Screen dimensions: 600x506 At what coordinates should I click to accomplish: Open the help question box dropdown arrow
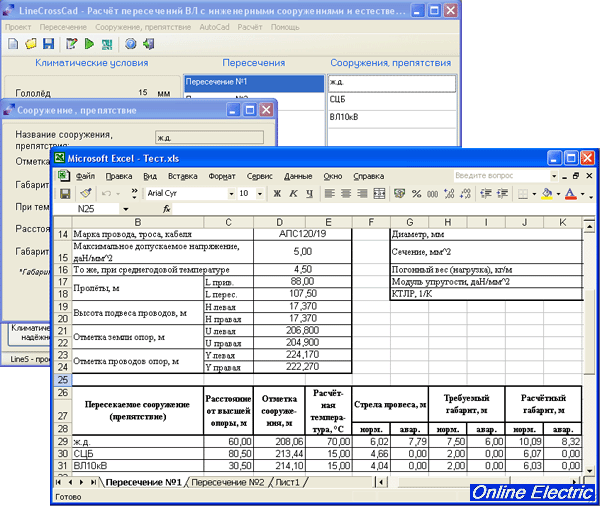554,176
